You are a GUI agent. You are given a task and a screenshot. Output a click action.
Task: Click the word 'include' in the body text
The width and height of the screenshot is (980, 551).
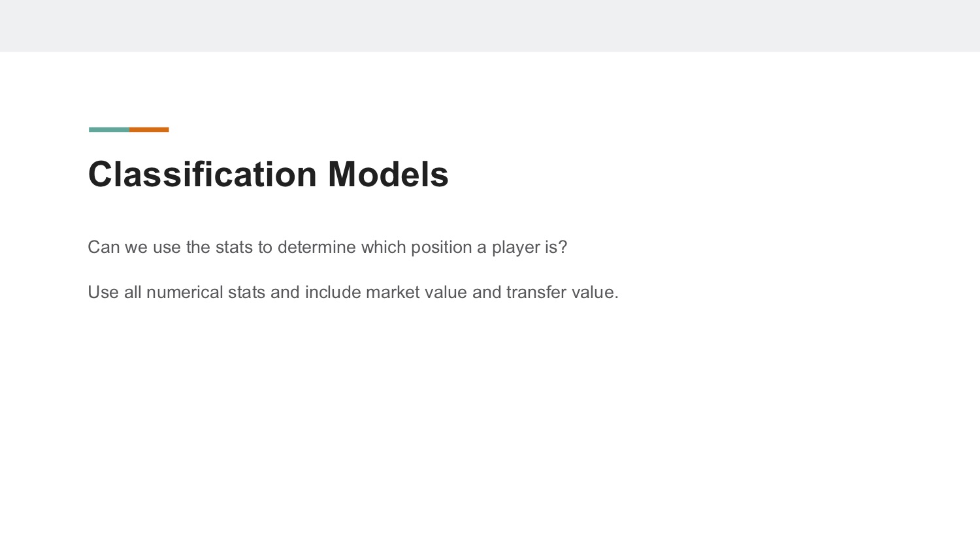click(x=333, y=292)
